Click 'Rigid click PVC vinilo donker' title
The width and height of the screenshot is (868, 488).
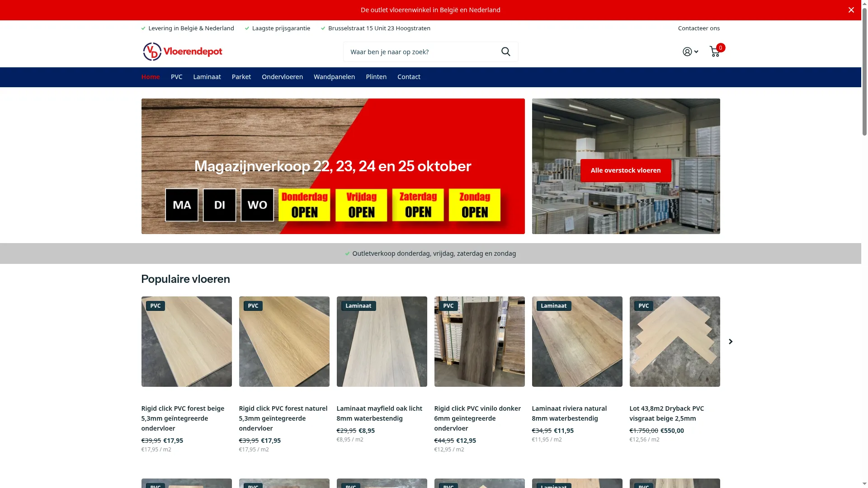[x=477, y=418]
